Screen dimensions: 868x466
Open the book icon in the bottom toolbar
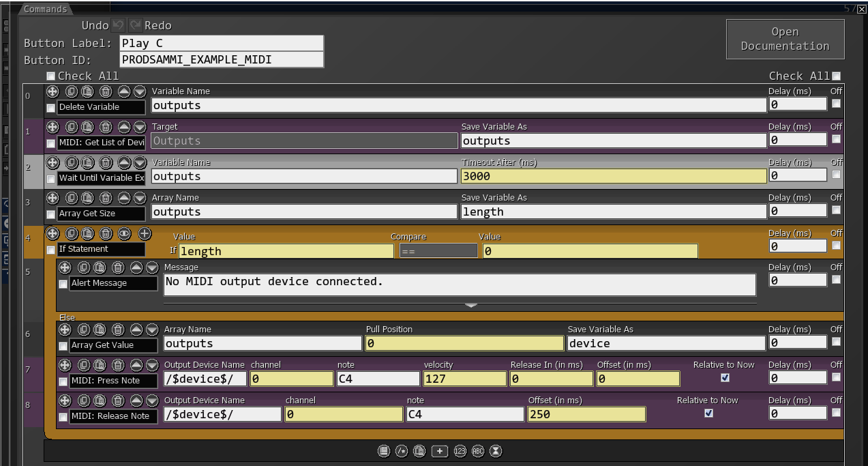(x=384, y=451)
